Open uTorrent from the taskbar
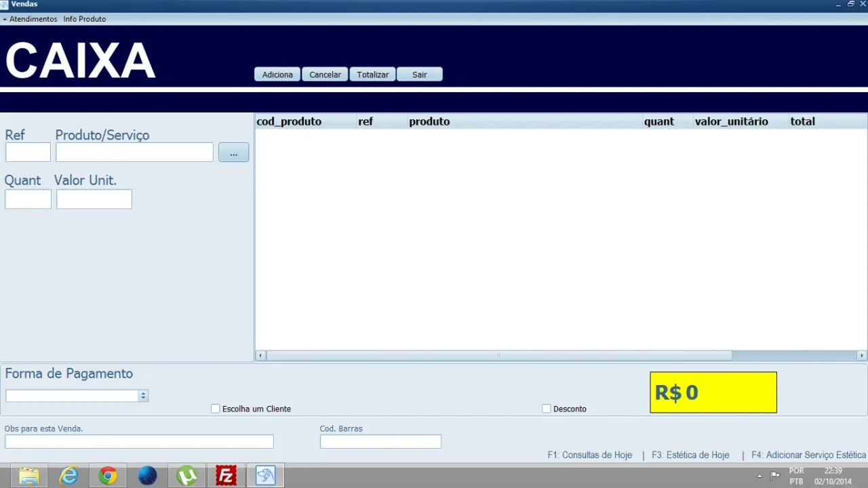Screen dimensions: 868x488 (186, 476)
